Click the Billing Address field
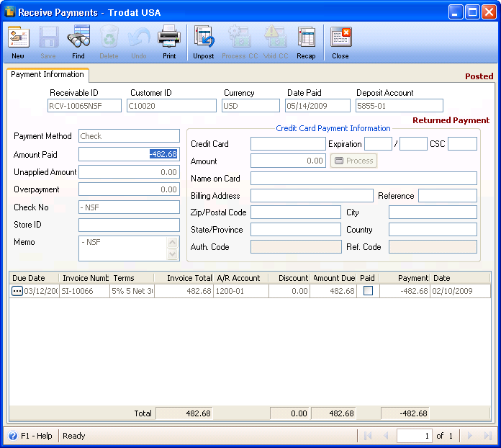 coord(312,195)
